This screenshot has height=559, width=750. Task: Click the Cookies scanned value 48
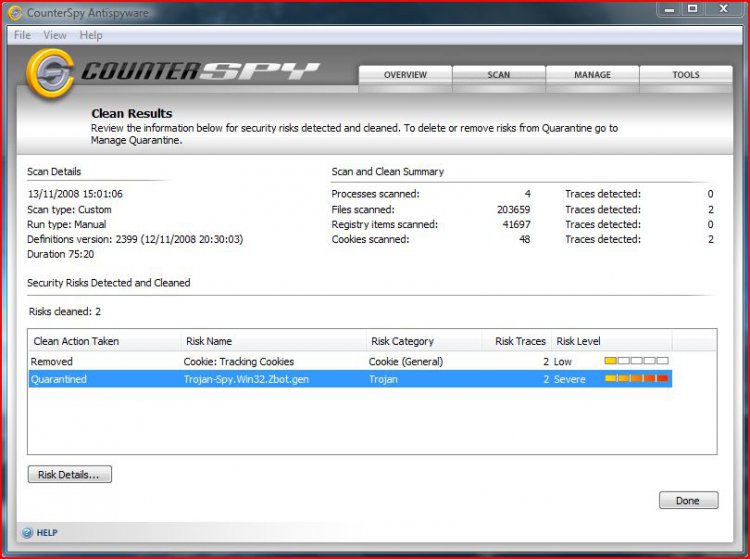pyautogui.click(x=524, y=239)
